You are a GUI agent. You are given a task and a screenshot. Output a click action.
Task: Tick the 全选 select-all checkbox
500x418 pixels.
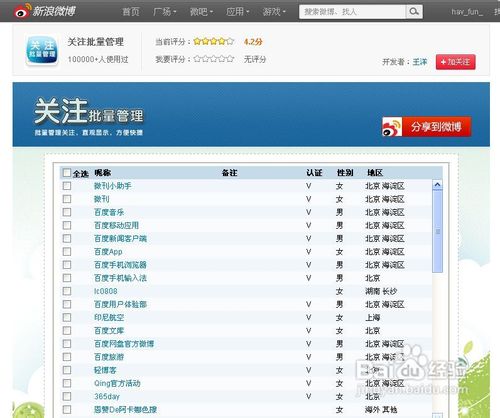(x=67, y=173)
